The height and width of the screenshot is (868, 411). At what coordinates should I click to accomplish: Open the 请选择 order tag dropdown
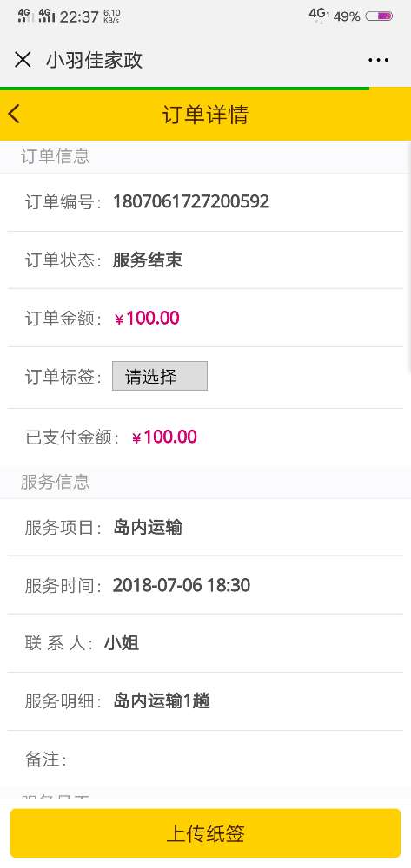tap(160, 377)
